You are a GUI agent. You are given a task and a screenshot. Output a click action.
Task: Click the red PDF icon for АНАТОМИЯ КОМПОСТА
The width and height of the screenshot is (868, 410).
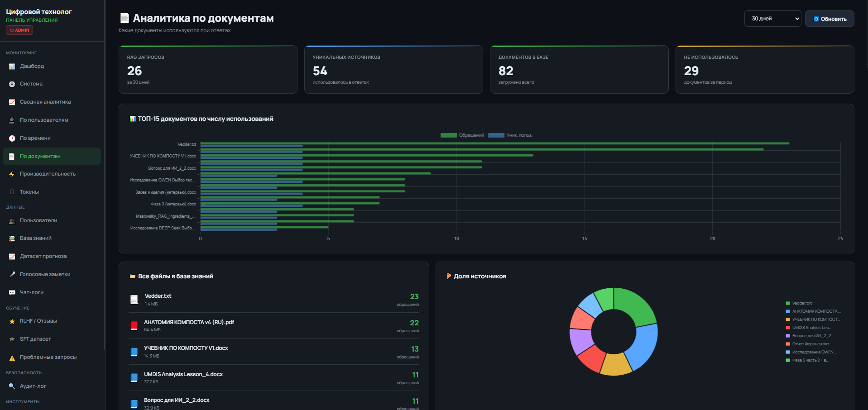134,326
